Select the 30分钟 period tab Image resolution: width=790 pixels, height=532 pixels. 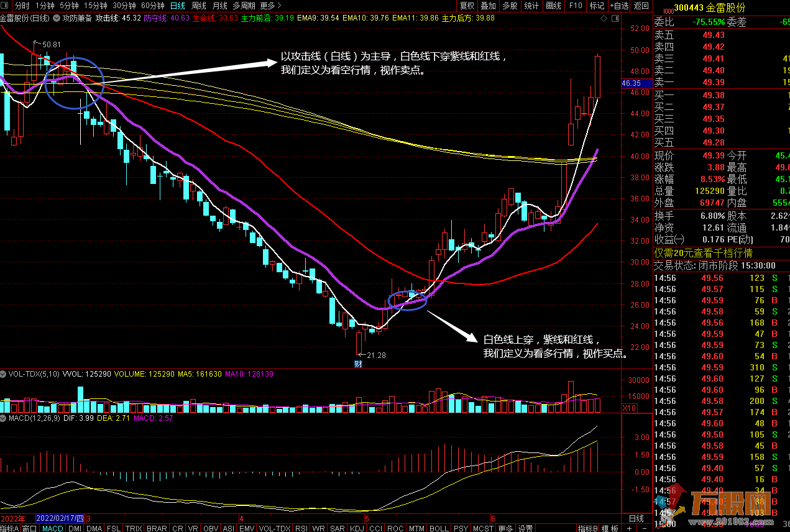(x=124, y=6)
